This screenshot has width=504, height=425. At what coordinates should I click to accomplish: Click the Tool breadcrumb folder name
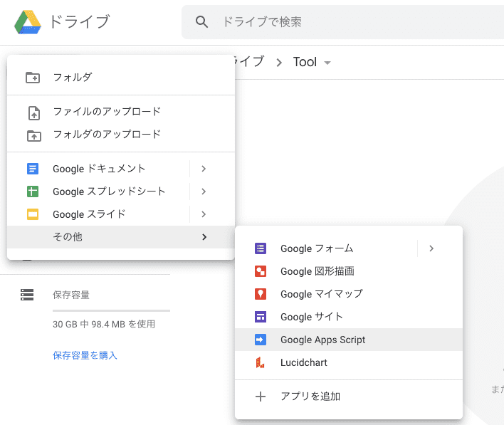[305, 62]
